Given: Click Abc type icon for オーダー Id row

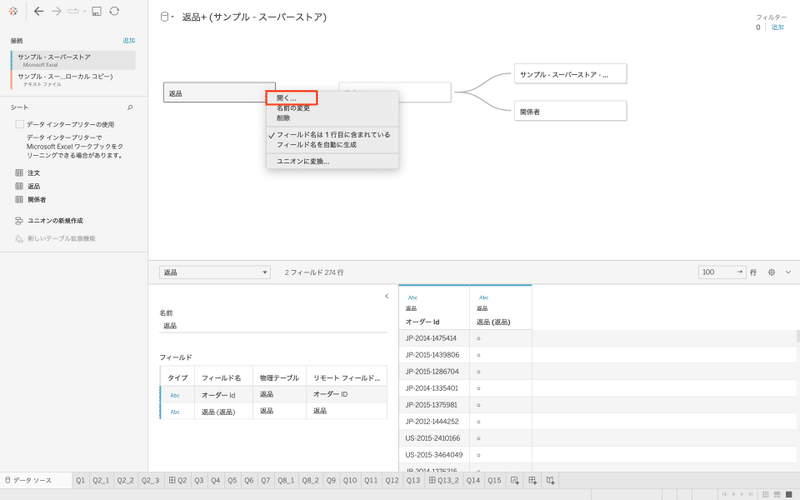Looking at the screenshot, I should (175, 395).
